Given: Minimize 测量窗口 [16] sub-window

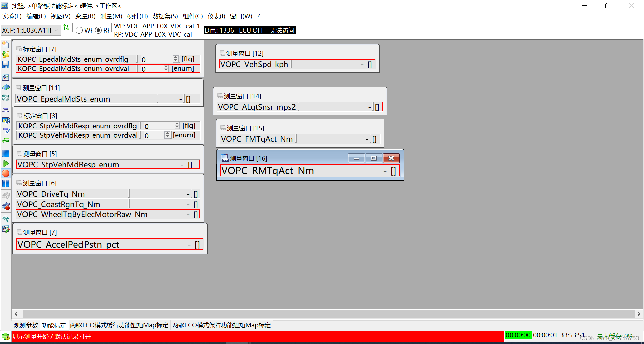Looking at the screenshot, I should point(356,158).
